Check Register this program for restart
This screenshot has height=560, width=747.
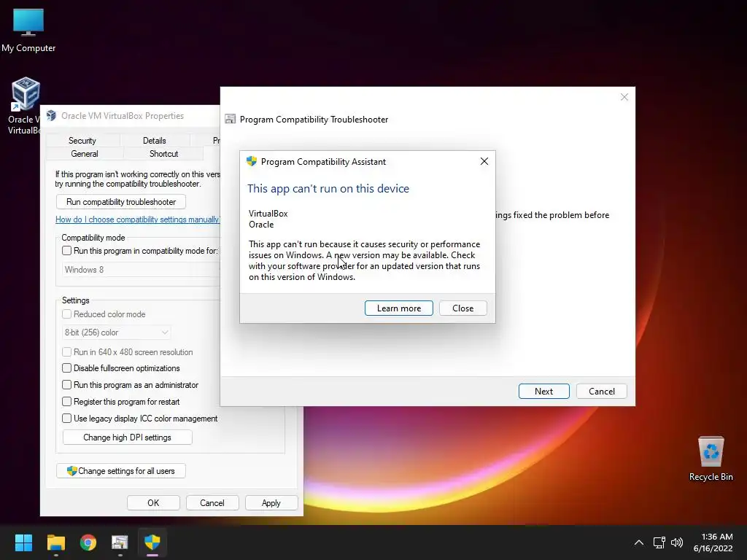pyautogui.click(x=66, y=402)
